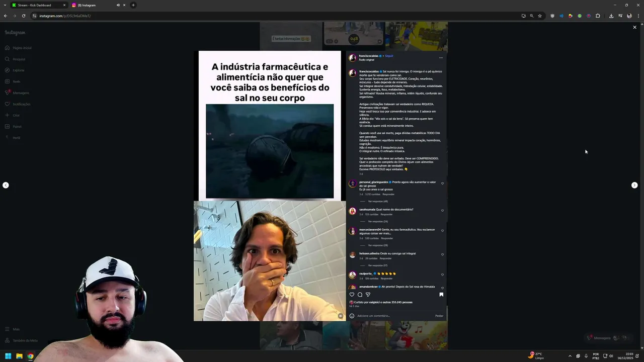
Task: Close the post overlay with X
Action: 634,27
